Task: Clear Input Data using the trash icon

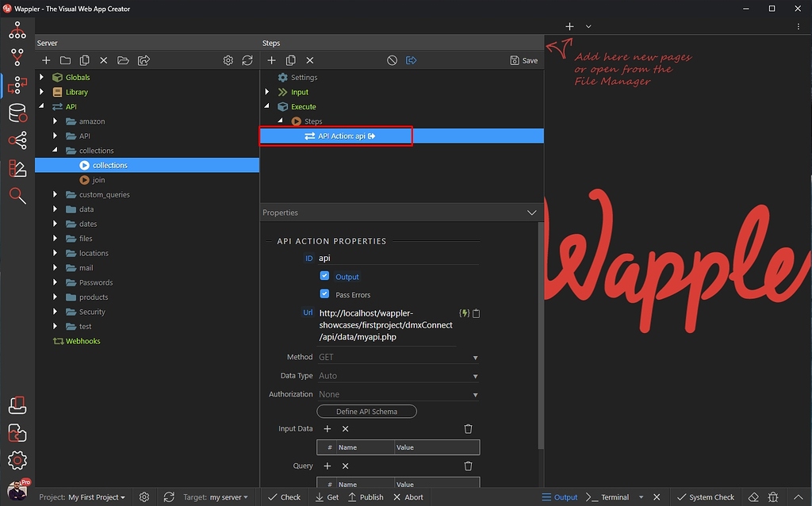Action: click(468, 428)
